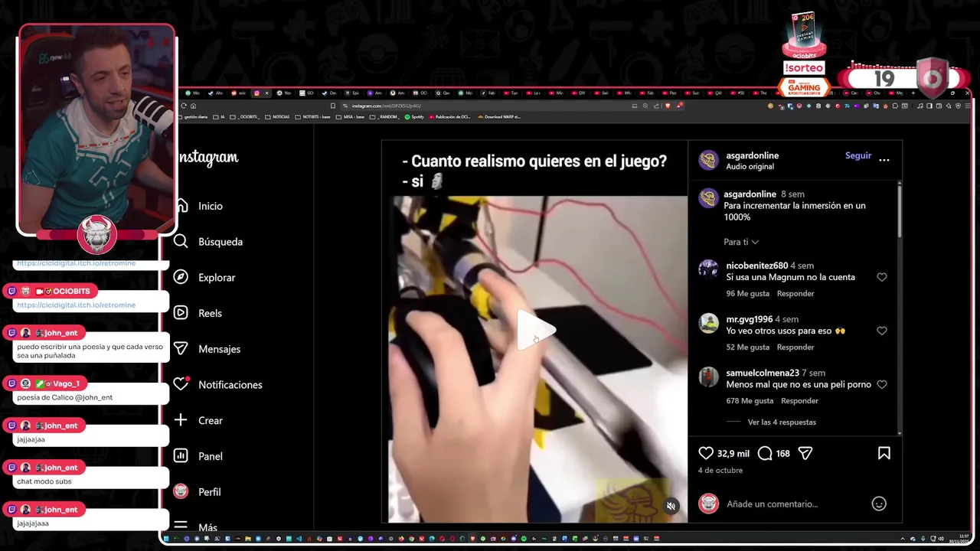Open asgardonline profile name in header
Image resolution: width=980 pixels, height=551 pixels.
tap(752, 155)
